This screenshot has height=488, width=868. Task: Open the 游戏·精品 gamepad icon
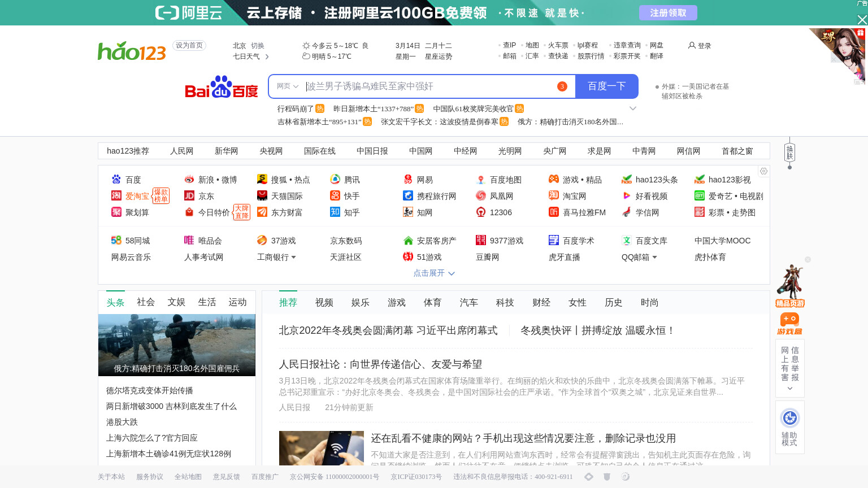553,179
